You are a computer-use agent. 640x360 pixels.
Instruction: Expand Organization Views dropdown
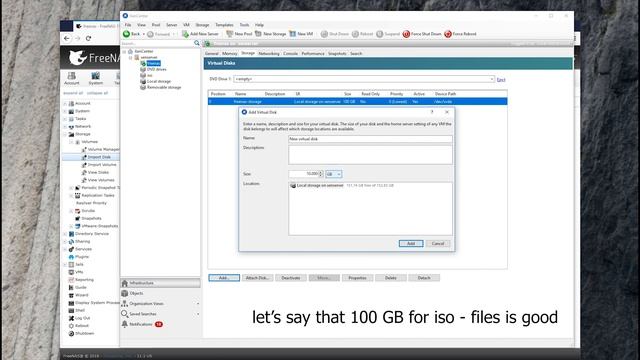point(198,304)
